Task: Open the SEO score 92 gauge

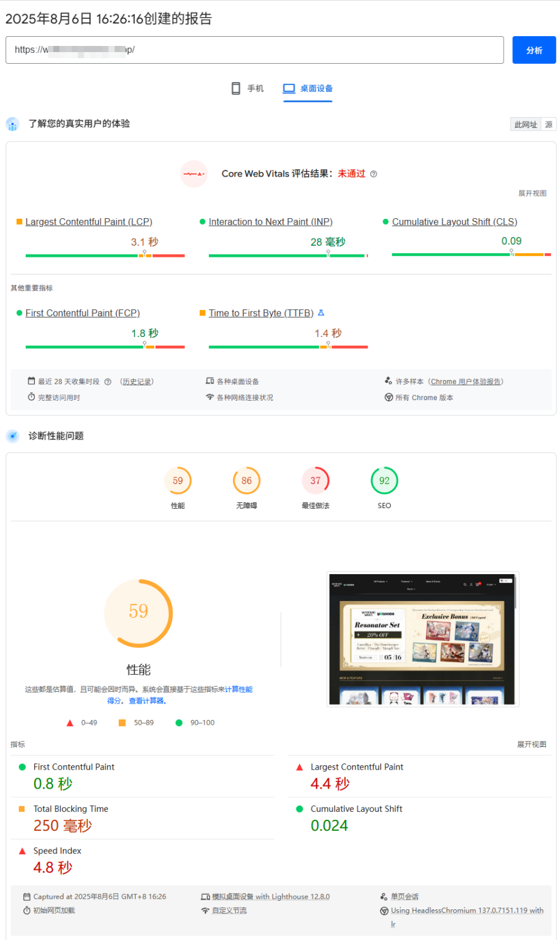Action: 384,481
